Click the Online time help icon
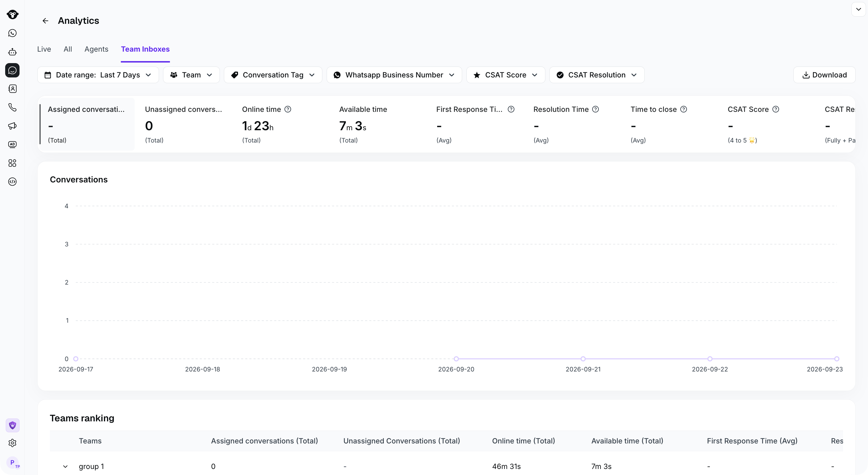 (288, 109)
